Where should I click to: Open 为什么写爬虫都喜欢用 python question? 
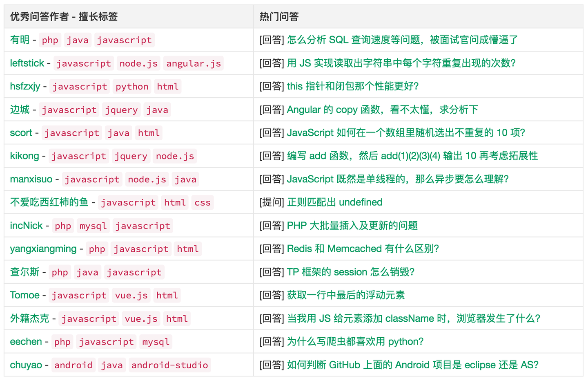click(355, 341)
